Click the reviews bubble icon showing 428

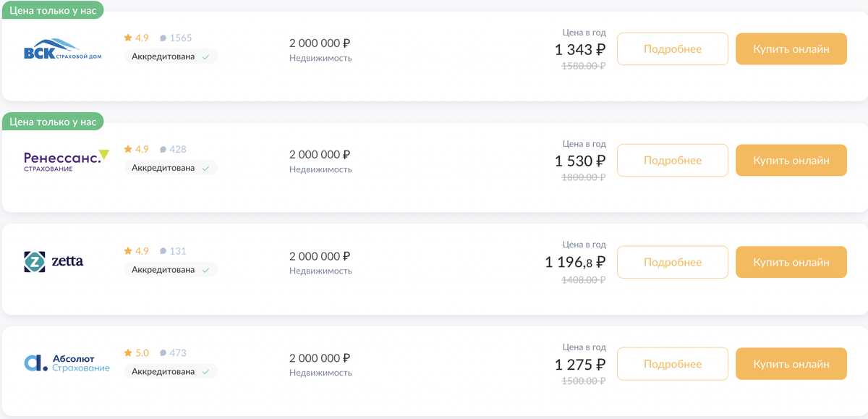click(x=163, y=149)
